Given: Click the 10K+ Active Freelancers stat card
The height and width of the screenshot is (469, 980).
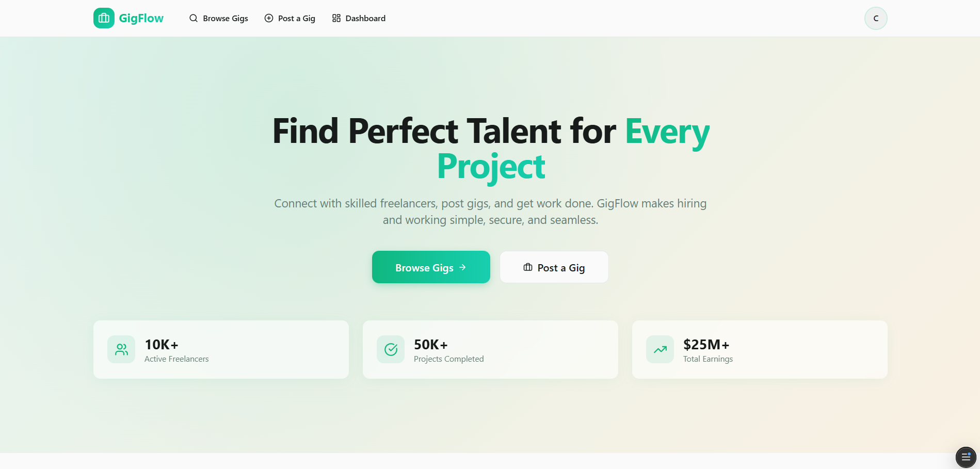Looking at the screenshot, I should click(x=221, y=349).
